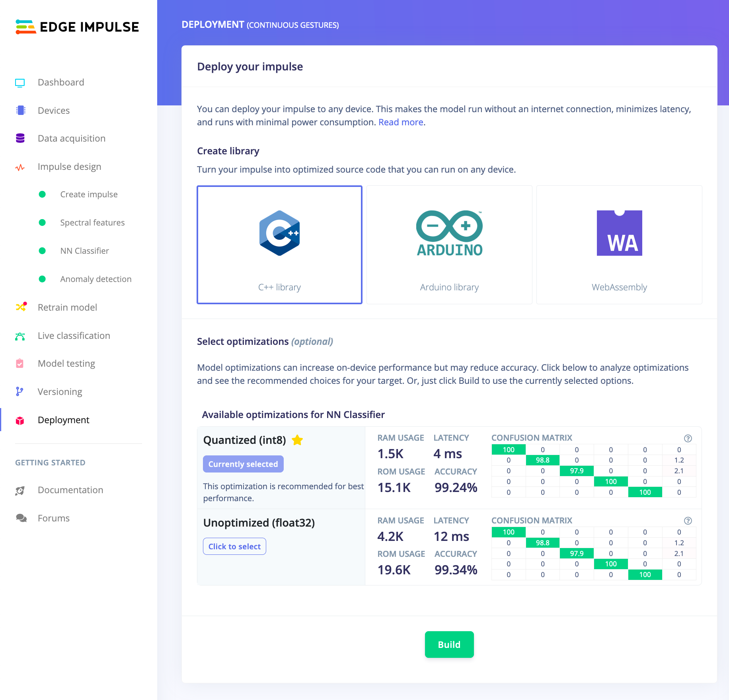Viewport: 729px width, 700px height.
Task: Click the 99.24% accuracy value
Action: [x=456, y=488]
